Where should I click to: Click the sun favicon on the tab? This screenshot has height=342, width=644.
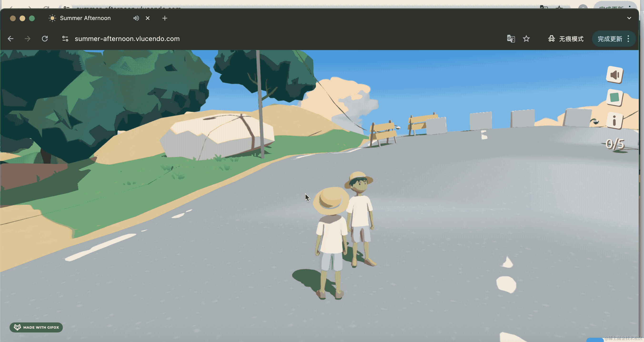[x=52, y=18]
